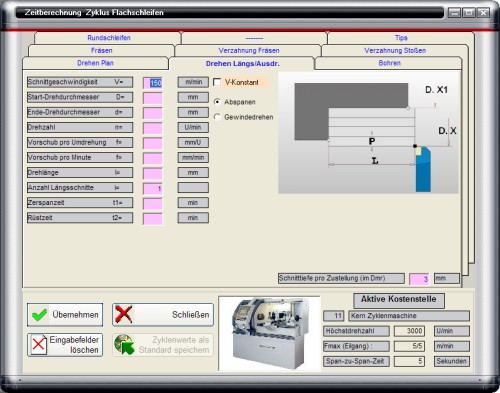The image size is (500, 393).
Task: Click the Sekunden unit label
Action: point(452,361)
